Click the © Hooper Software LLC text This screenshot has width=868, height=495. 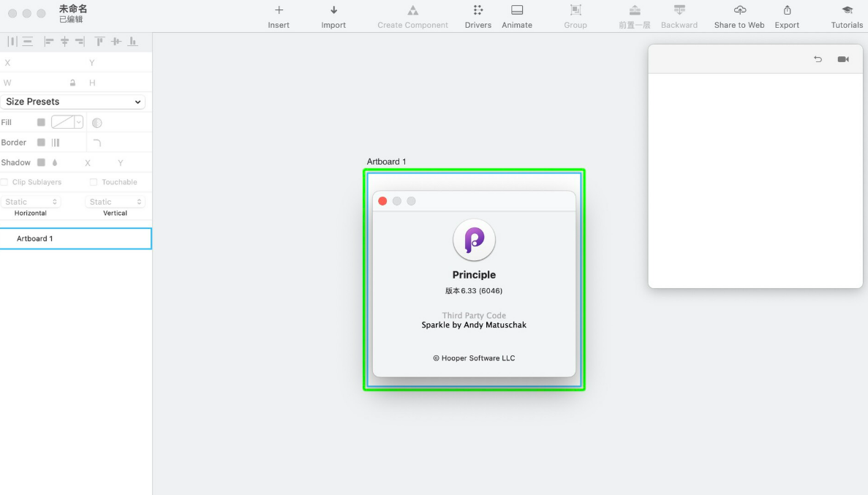click(474, 358)
